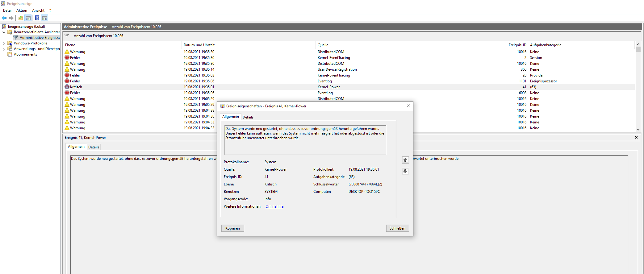Sort by Datum und Uhrzeit column header
Viewport: 644px width, 274px height.
(x=249, y=45)
